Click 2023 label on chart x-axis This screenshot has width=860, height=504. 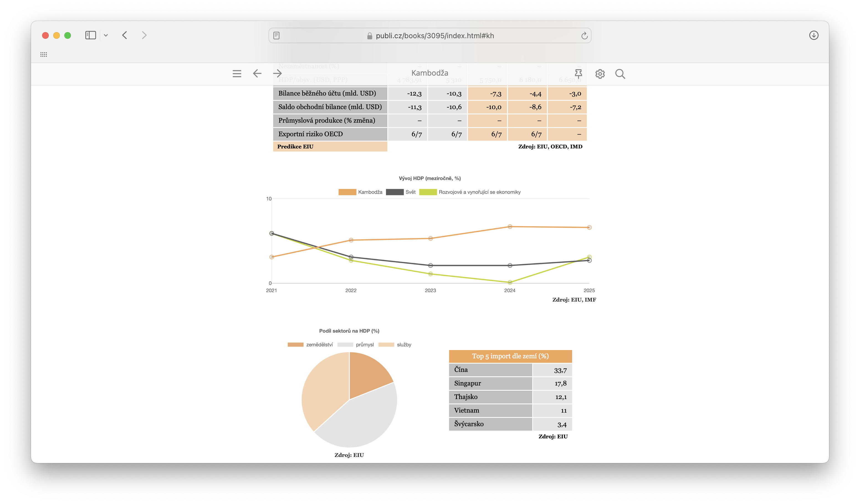pyautogui.click(x=430, y=290)
